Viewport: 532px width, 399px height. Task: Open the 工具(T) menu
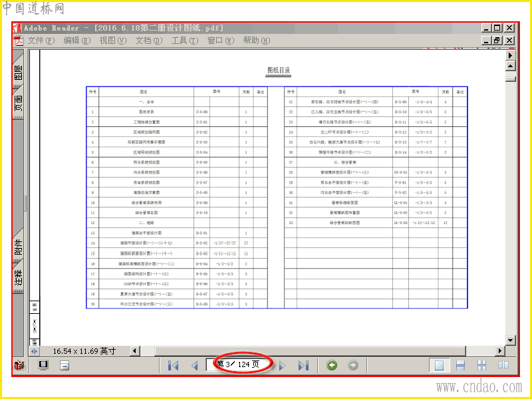point(185,41)
